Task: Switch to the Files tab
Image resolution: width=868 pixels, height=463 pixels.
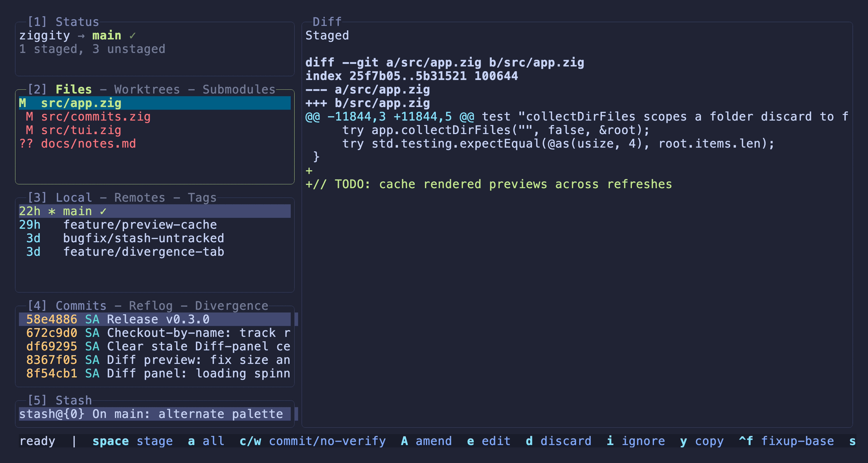Action: [x=73, y=89]
